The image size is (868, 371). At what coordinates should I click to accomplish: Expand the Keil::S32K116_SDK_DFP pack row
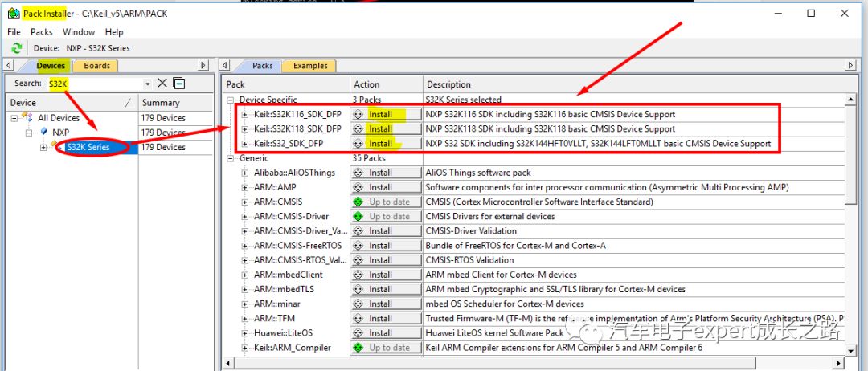tap(244, 115)
